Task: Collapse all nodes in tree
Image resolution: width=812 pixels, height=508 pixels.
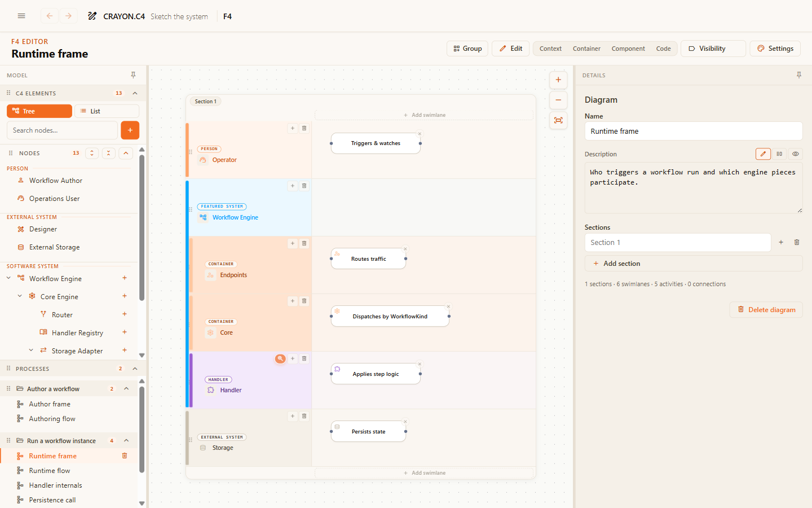Action: click(109, 153)
